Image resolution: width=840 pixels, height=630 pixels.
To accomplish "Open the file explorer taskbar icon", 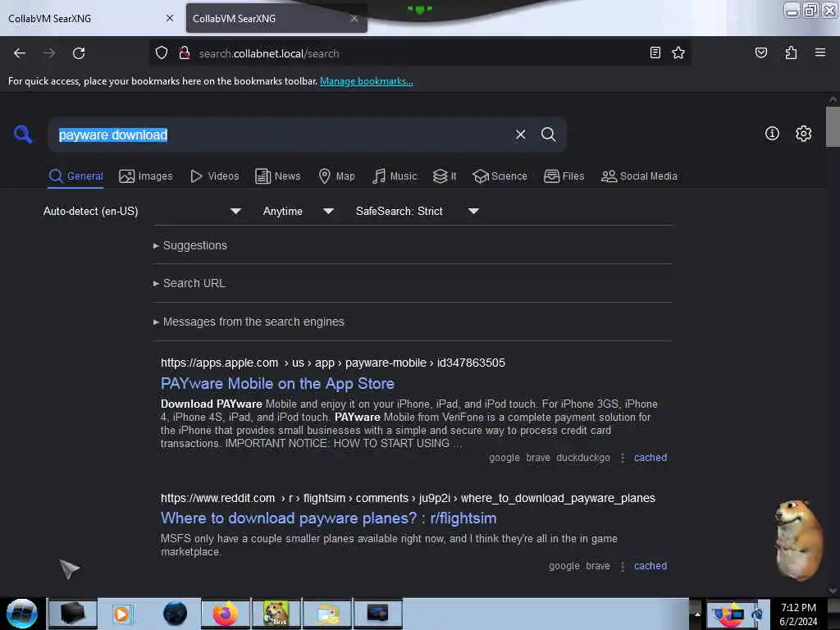I will (x=326, y=614).
